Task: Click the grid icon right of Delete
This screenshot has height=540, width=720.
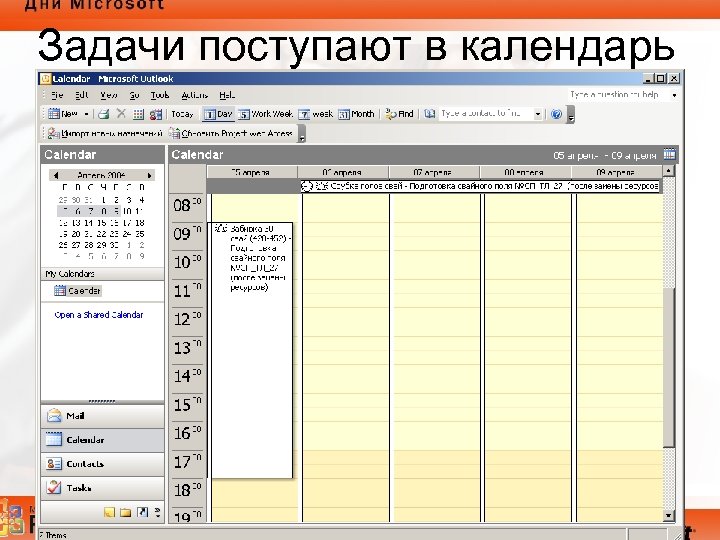Action: (138, 114)
